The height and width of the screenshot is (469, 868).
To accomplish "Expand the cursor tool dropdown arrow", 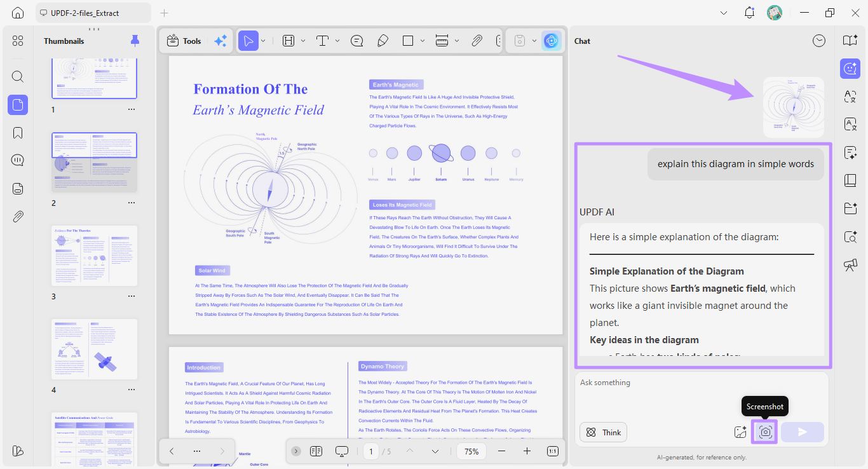I will 263,41.
